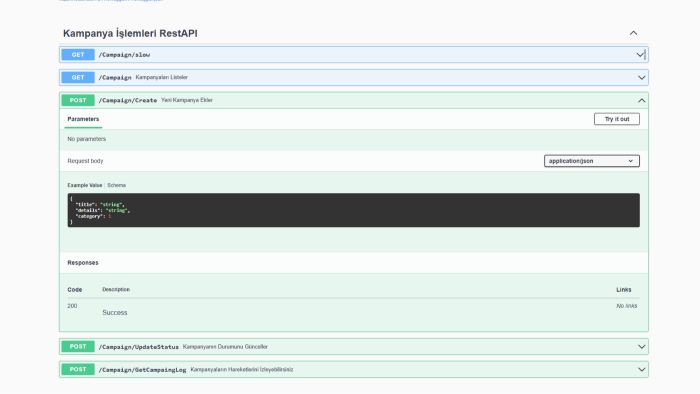Switch to the Example Value tab
The height and width of the screenshot is (394, 700).
pos(85,185)
